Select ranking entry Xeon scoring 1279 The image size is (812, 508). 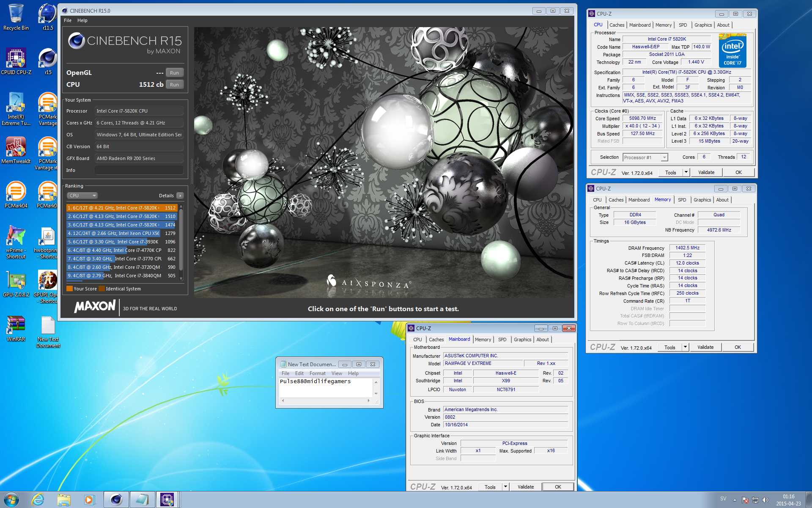click(122, 233)
